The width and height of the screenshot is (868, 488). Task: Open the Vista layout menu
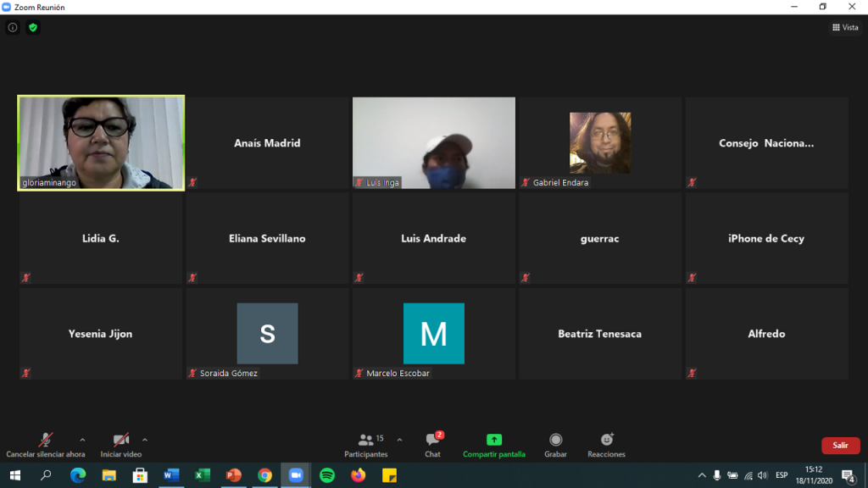tap(845, 27)
